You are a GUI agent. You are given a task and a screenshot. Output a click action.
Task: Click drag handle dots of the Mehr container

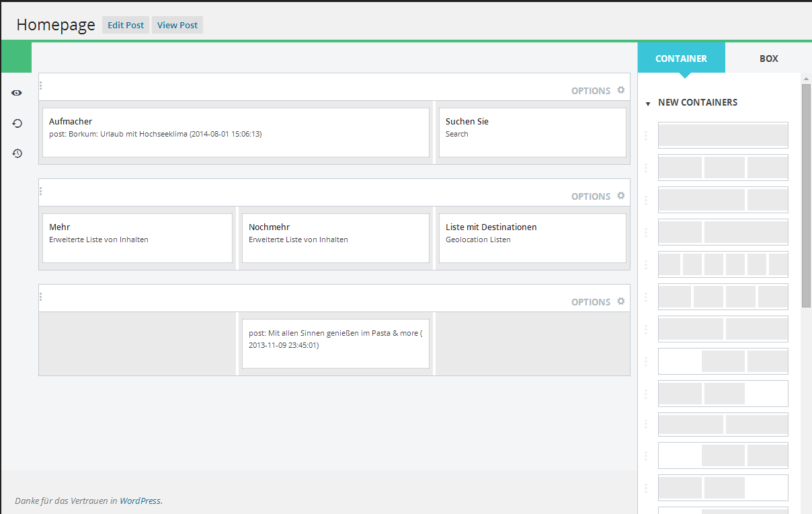(41, 191)
